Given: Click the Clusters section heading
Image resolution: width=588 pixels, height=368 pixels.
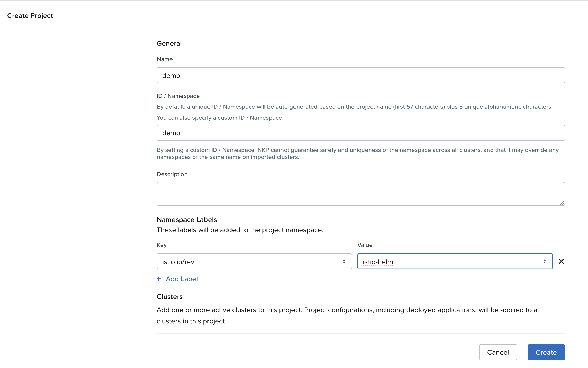Looking at the screenshot, I should tap(170, 297).
